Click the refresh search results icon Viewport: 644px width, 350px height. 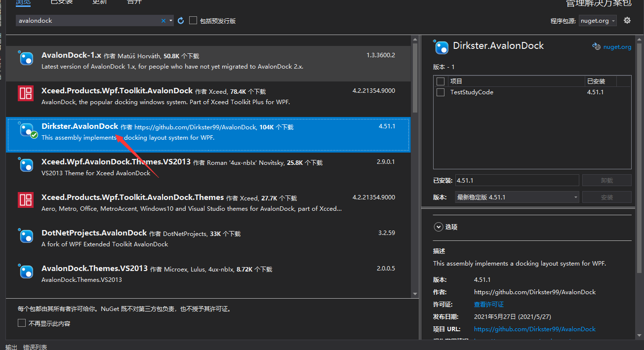[x=180, y=20]
